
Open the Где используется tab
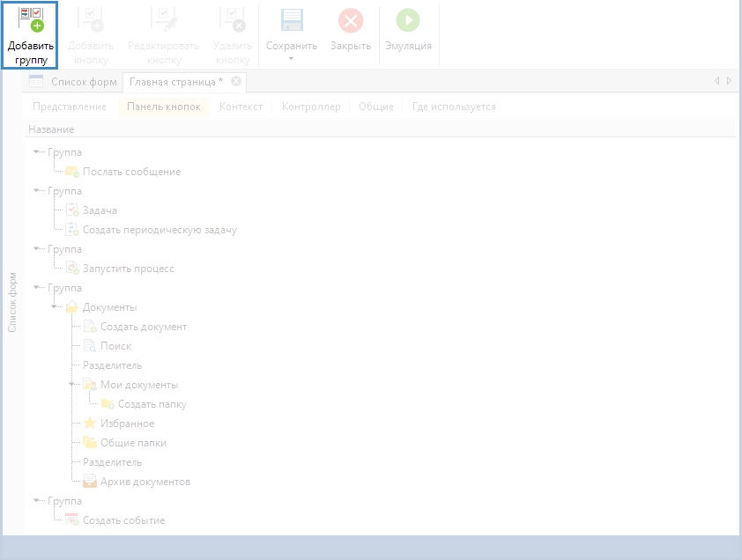coord(454,107)
